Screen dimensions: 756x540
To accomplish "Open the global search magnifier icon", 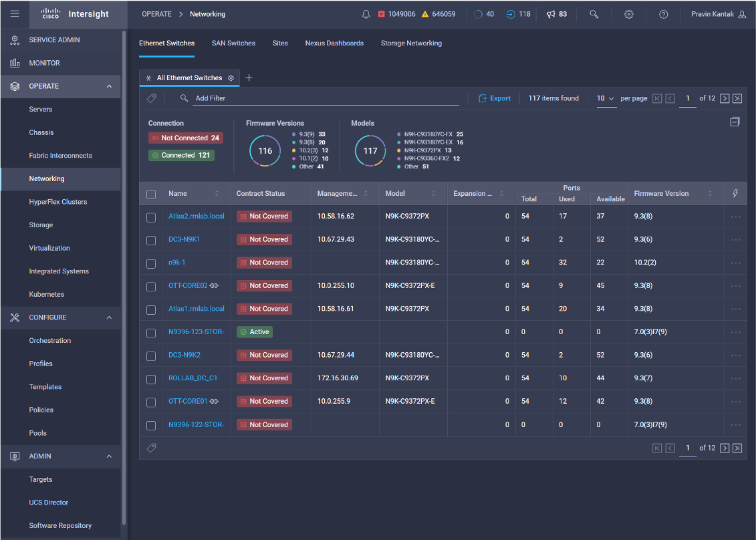I will [x=594, y=14].
